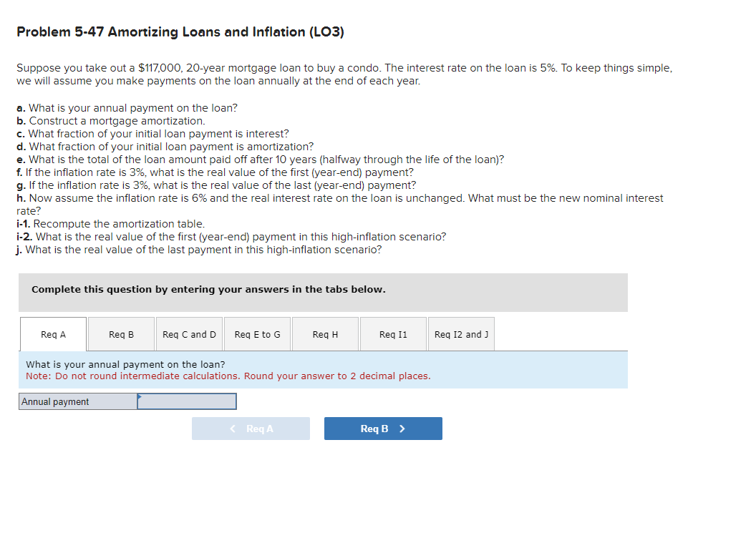Screen dimensions: 756x533
Task: Select the Req E to G tab
Action: tap(257, 333)
